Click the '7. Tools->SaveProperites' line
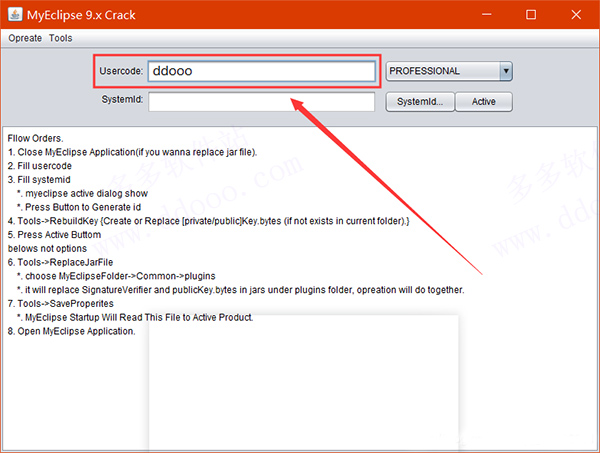 click(x=61, y=303)
